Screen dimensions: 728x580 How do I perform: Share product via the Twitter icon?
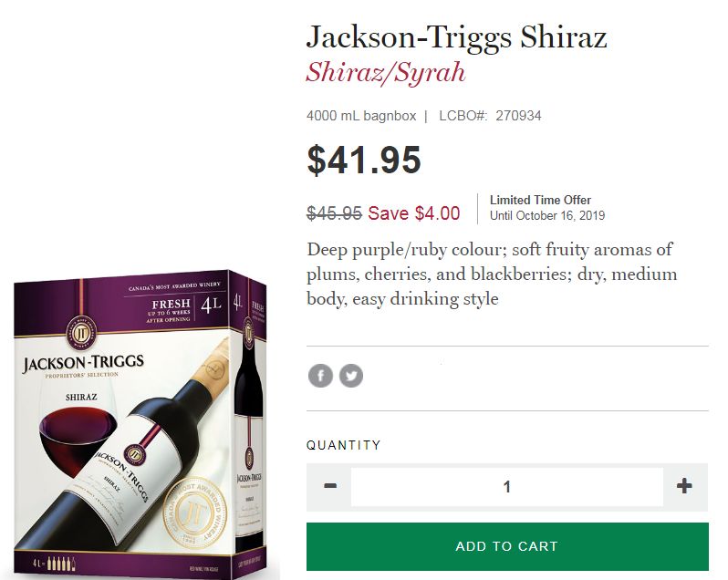[x=351, y=376]
